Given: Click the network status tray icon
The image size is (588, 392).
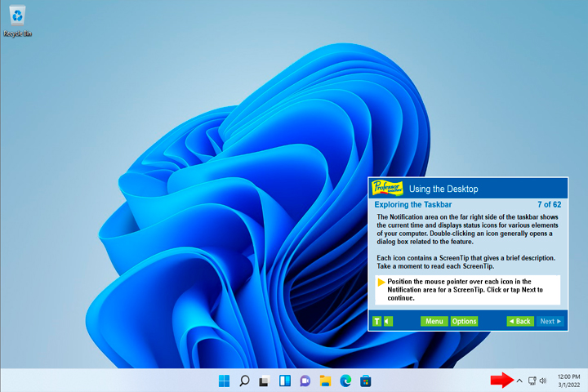Looking at the screenshot, I should tap(532, 381).
